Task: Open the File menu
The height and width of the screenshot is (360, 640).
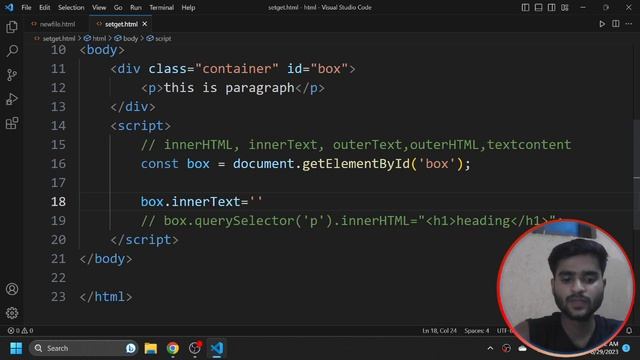Action: coord(26,7)
